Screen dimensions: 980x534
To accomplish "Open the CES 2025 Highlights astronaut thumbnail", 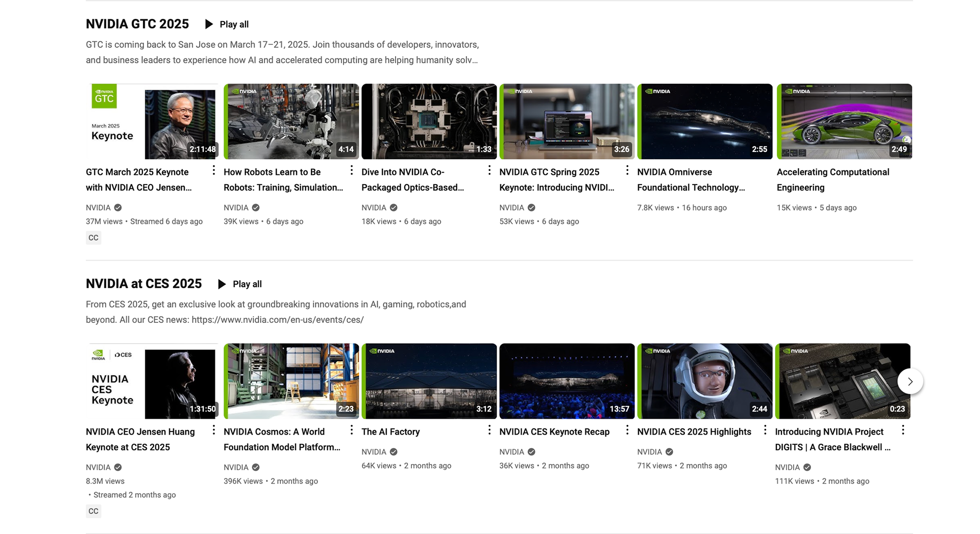I will [704, 381].
